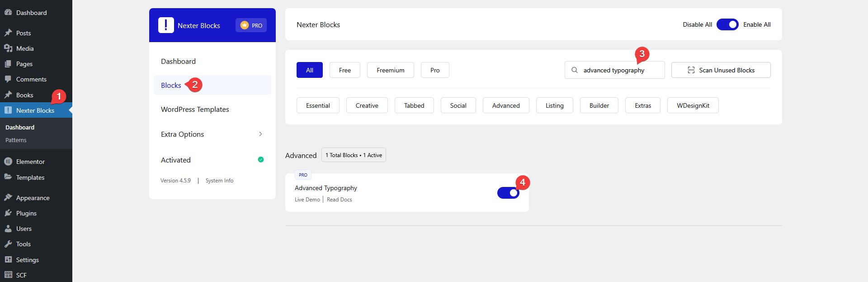
Task: Click the green Activated checkmark icon
Action: point(261,159)
